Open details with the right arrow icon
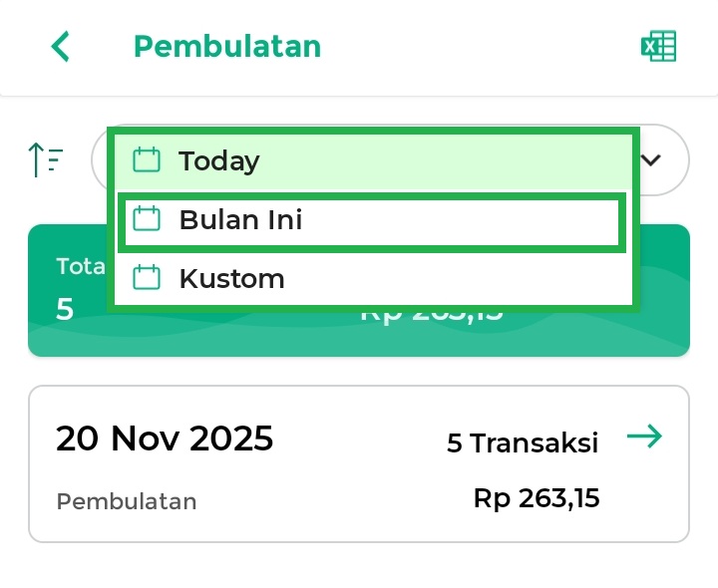The image size is (718, 588). (x=644, y=437)
